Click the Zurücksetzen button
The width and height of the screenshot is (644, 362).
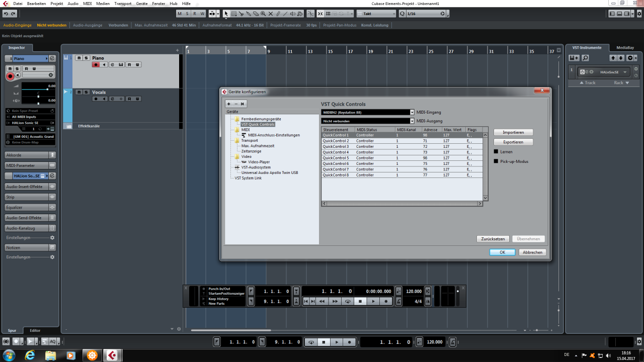click(x=493, y=239)
